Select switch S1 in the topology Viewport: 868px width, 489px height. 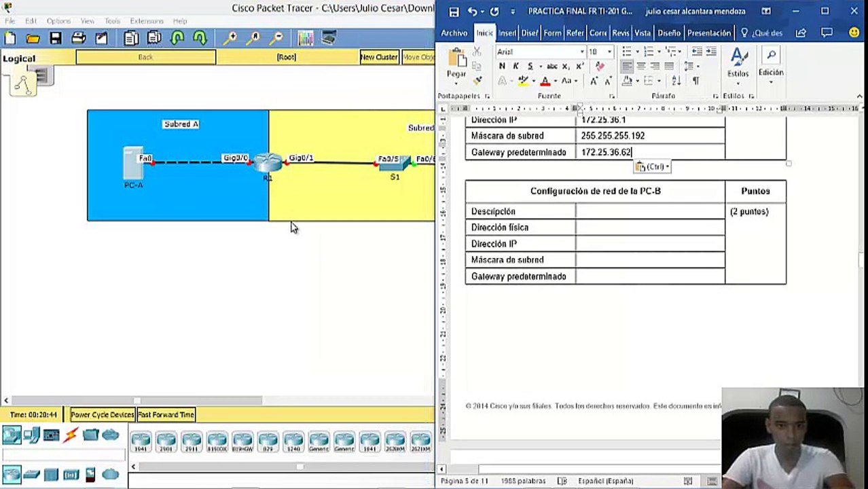pos(395,164)
